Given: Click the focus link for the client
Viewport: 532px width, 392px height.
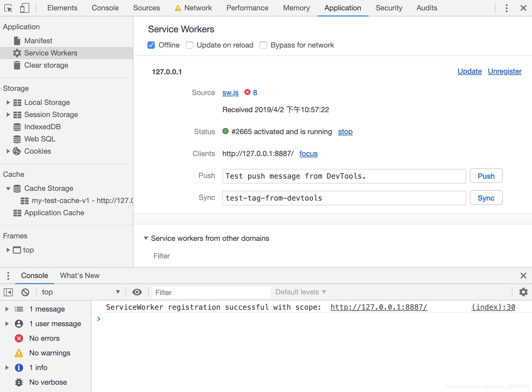Looking at the screenshot, I should tap(308, 154).
